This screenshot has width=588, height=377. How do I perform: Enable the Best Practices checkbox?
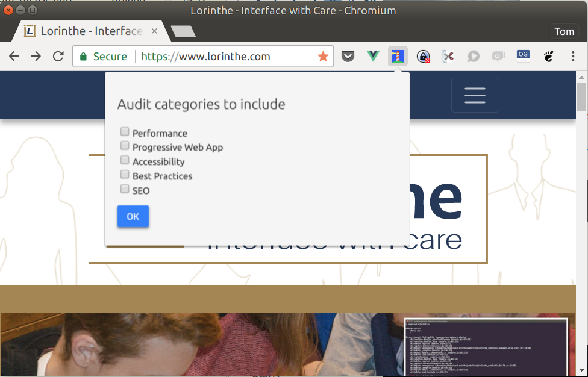[x=125, y=174]
